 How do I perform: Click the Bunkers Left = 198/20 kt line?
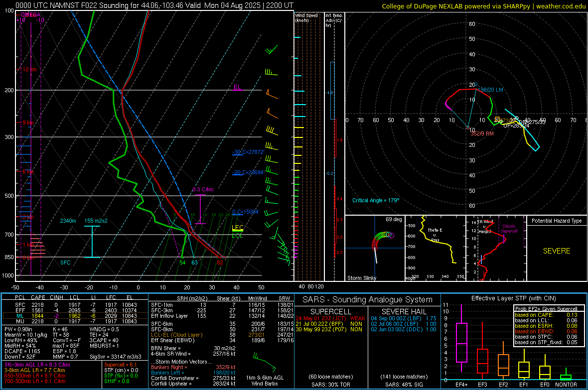tap(193, 373)
